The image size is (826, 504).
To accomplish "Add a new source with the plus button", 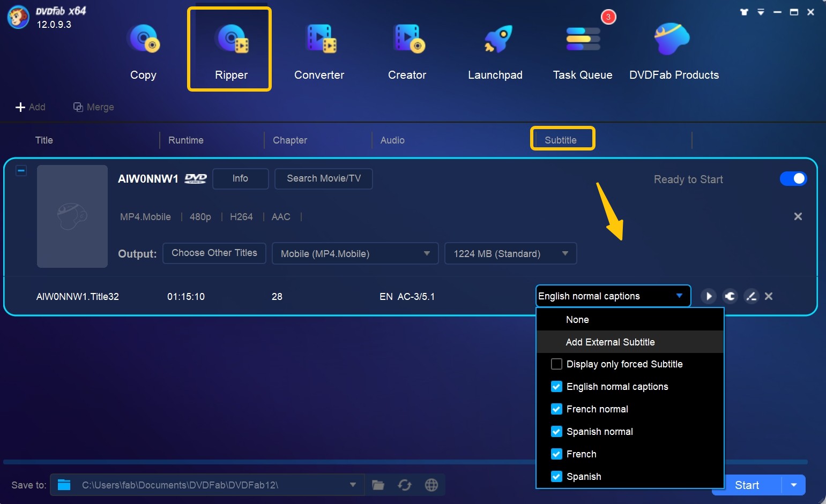I will point(31,107).
